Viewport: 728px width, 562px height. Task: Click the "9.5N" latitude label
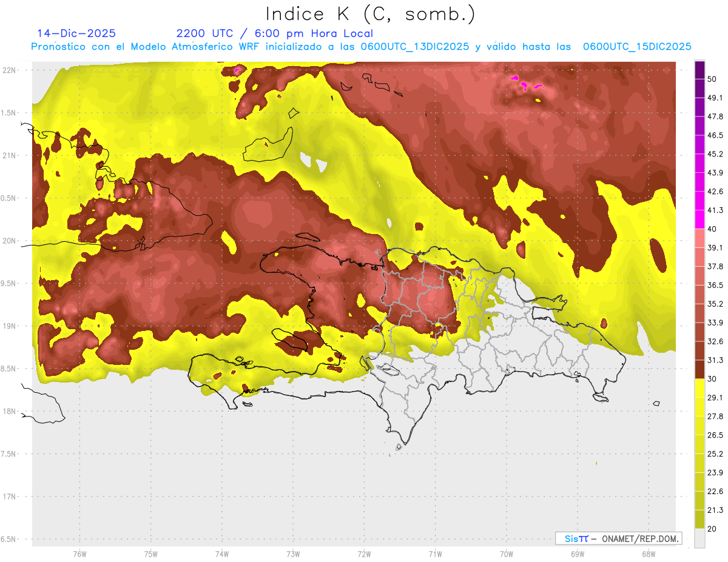coord(8,283)
